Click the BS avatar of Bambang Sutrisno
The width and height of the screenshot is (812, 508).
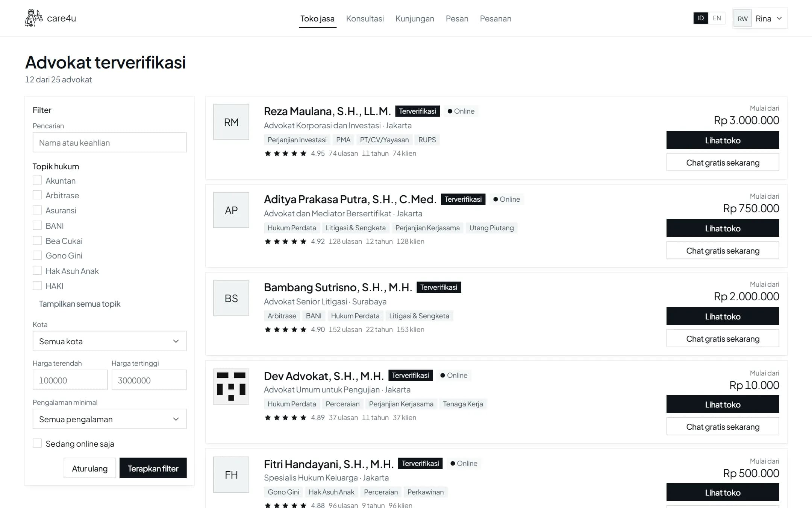tap(231, 298)
